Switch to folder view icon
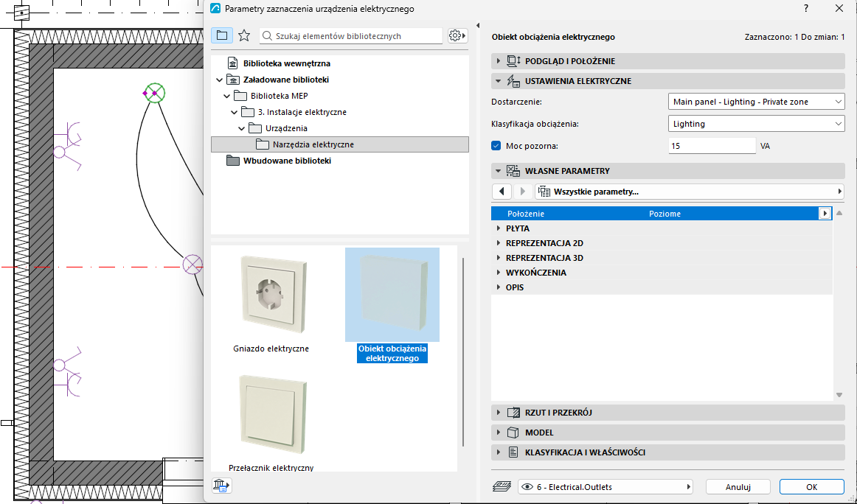Screen dimensions: 857x504 pos(222,35)
